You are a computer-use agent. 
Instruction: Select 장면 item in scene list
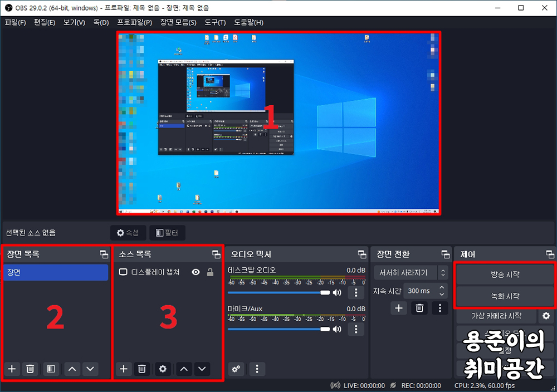point(56,272)
